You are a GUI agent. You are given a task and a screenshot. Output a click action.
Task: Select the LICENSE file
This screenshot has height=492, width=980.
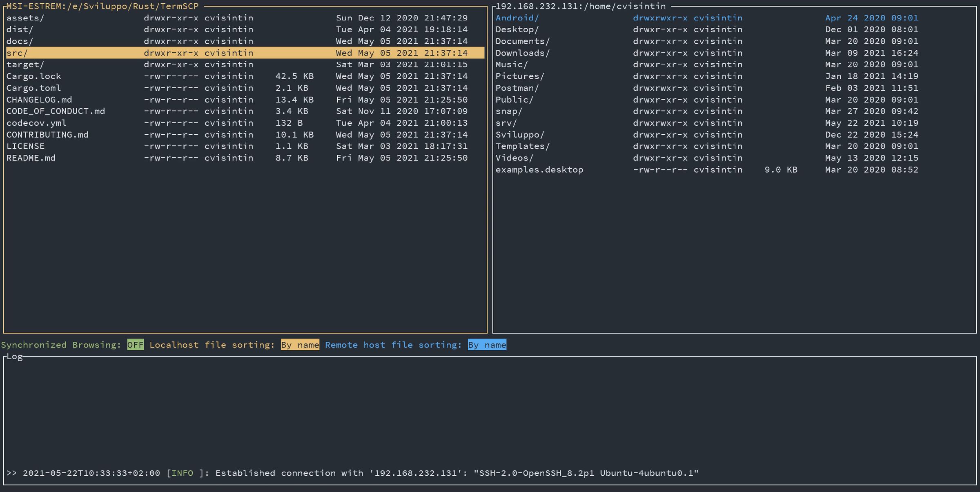[26, 146]
